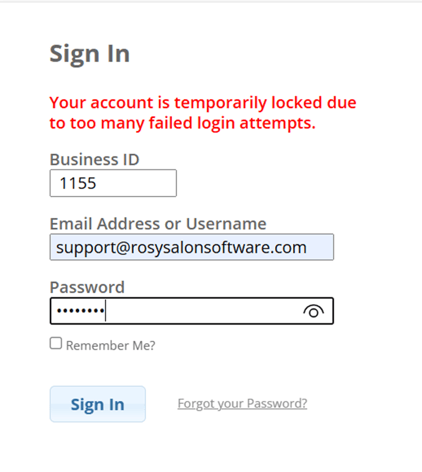Screen dimensions: 422x472
Task: Enable the Remember Me checkbox
Action: coord(56,343)
